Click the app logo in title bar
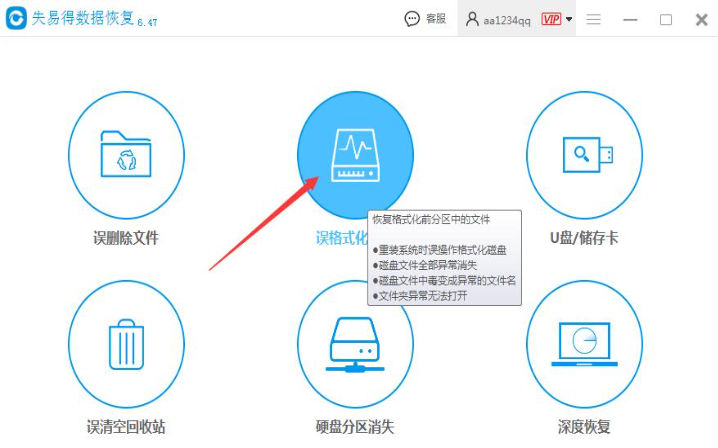Screen dimensions: 718x448 [x=16, y=19]
